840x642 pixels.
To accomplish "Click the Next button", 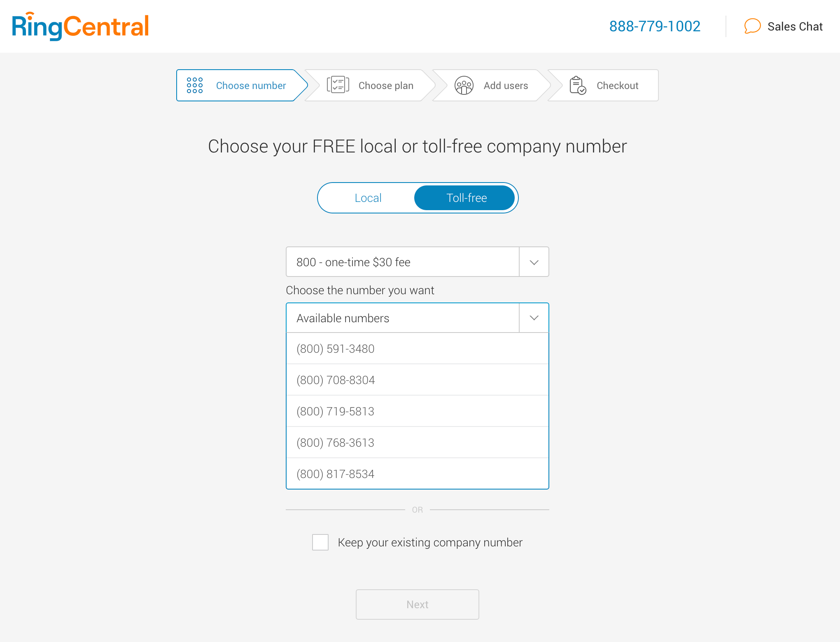I will pos(416,604).
